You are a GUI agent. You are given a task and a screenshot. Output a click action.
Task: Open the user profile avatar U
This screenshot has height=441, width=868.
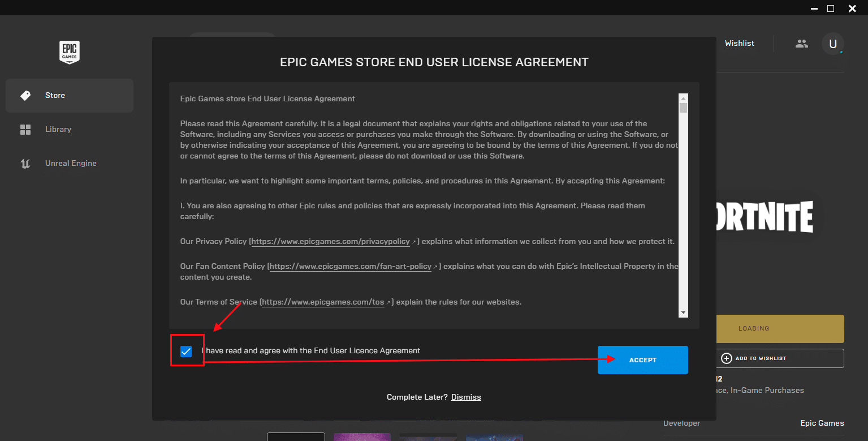pyautogui.click(x=832, y=44)
